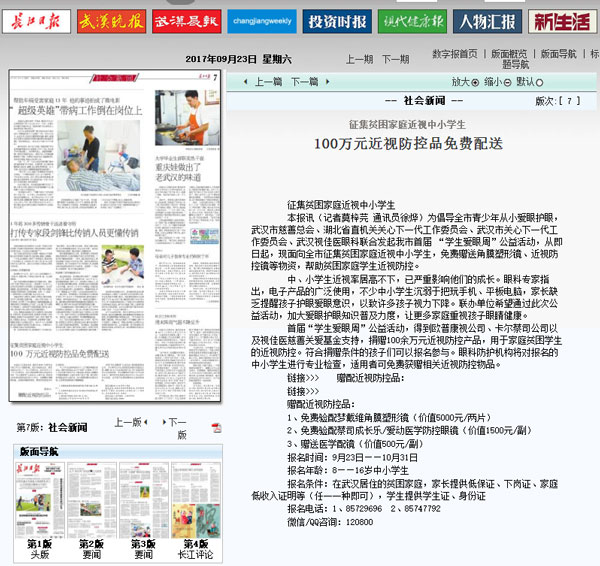Image resolution: width=600 pixels, height=566 pixels.
Task: Click the subtitle 征集贫困家庭近视中小学生 above title
Action: pos(407,124)
